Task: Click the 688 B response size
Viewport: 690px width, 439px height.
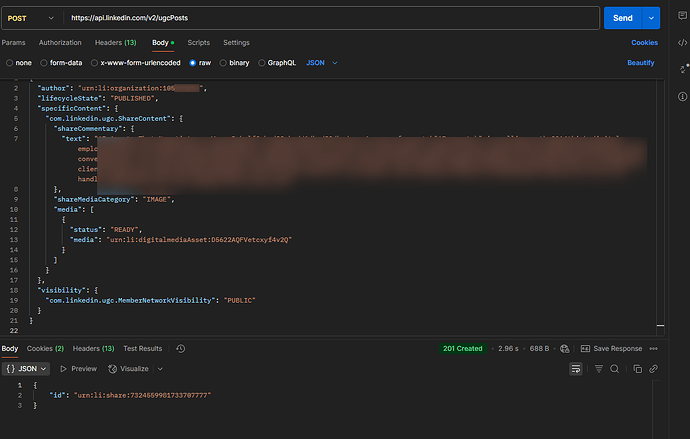Action: click(x=540, y=348)
